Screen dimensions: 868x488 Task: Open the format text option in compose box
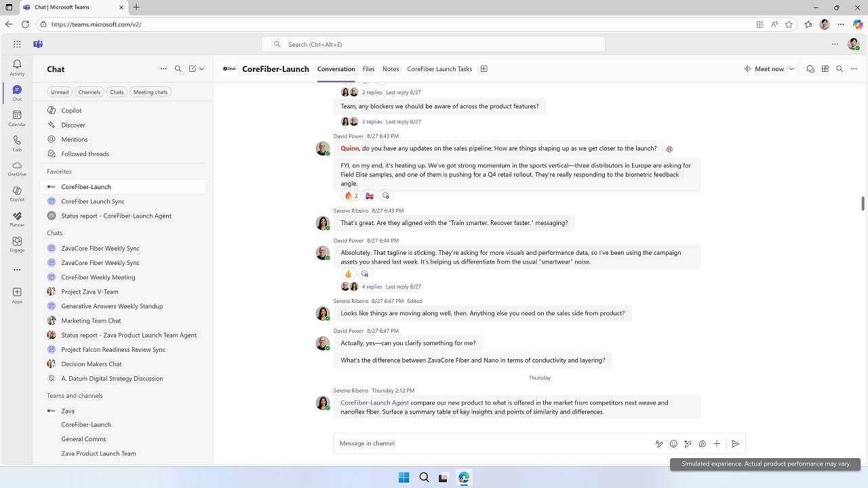(x=658, y=444)
